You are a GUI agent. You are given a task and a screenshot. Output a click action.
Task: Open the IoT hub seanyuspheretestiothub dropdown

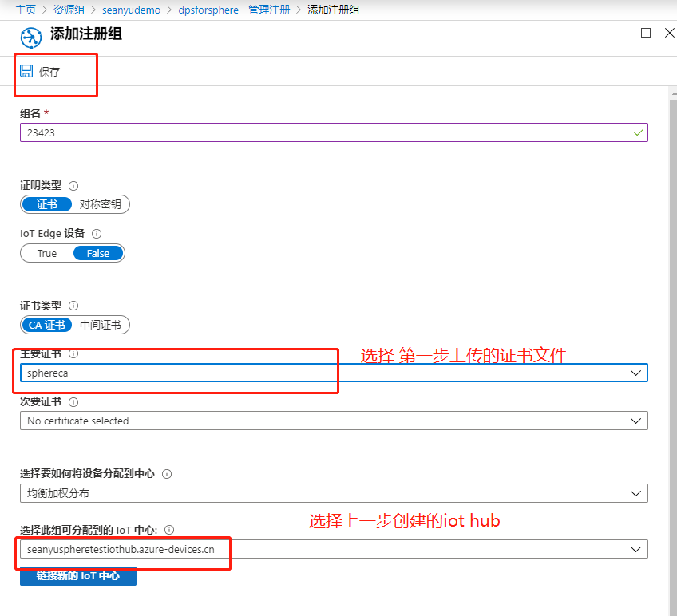click(x=334, y=549)
